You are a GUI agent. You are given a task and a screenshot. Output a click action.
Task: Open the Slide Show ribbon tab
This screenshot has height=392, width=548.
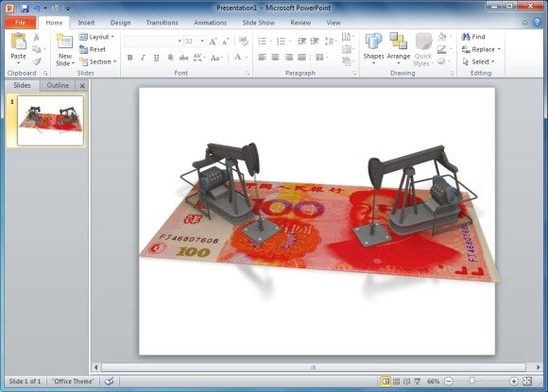(258, 23)
